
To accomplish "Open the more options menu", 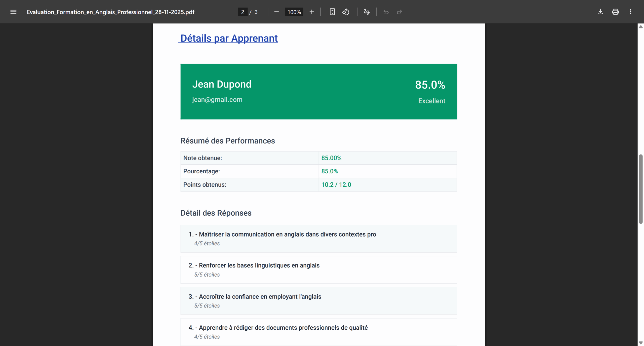I will point(631,12).
